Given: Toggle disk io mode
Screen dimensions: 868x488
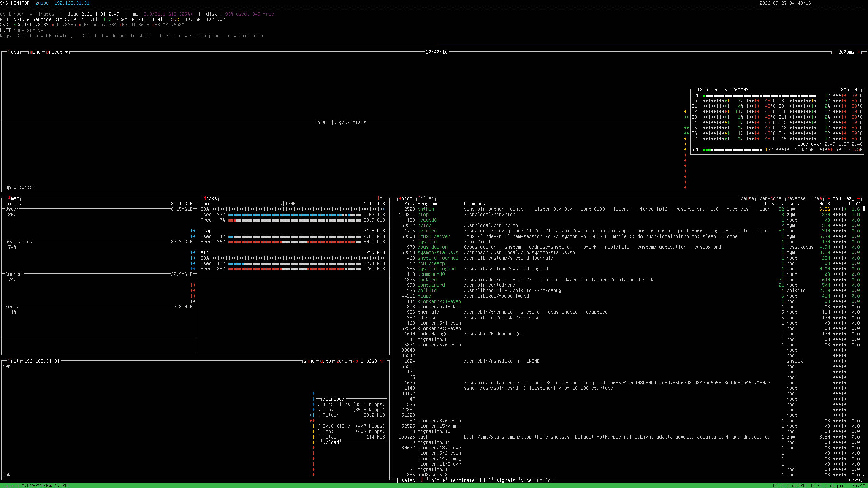Looking at the screenshot, I should [380, 198].
